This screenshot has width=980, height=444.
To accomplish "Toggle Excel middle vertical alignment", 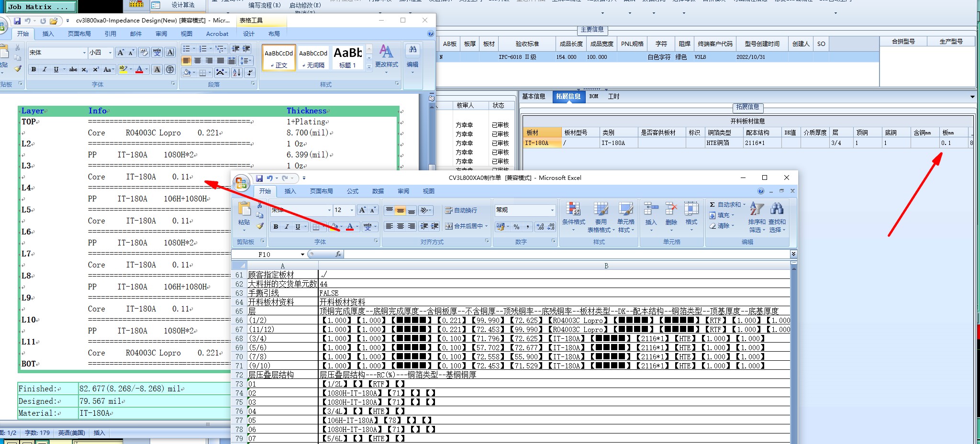I will [401, 211].
